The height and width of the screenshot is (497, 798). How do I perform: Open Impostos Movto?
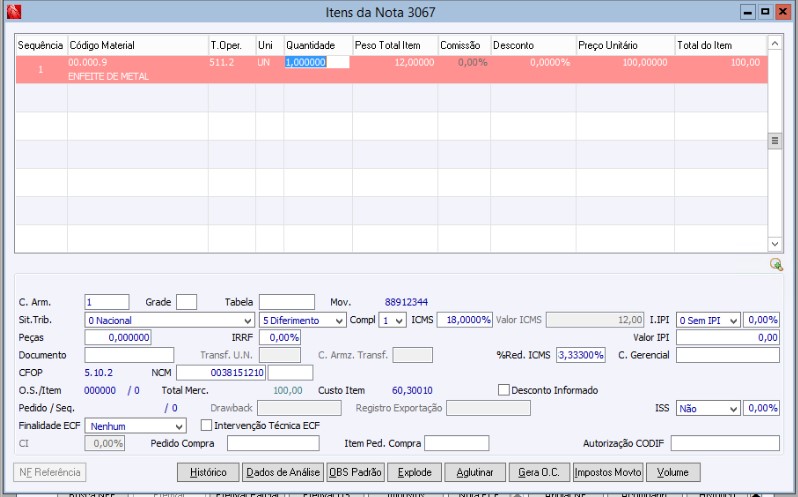(608, 473)
